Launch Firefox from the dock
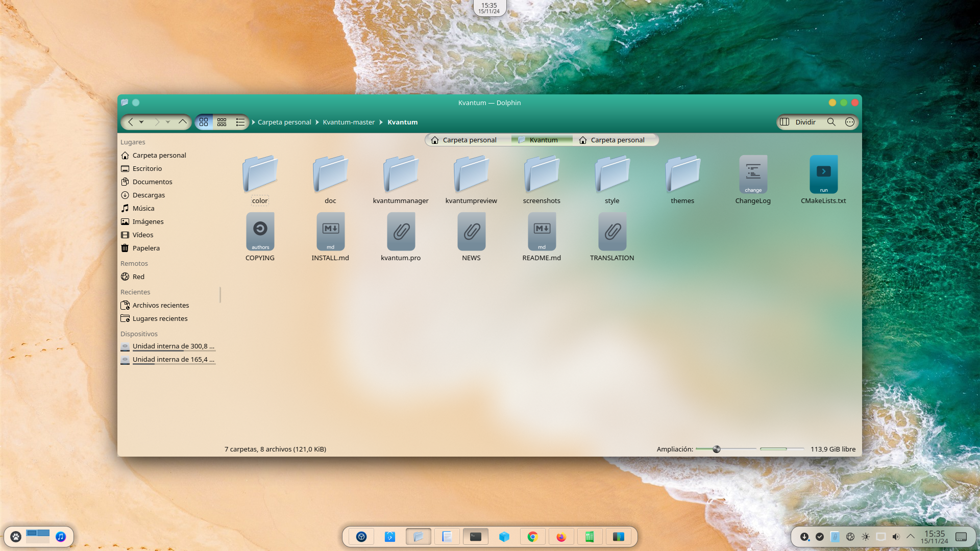The width and height of the screenshot is (980, 551). coord(561,537)
